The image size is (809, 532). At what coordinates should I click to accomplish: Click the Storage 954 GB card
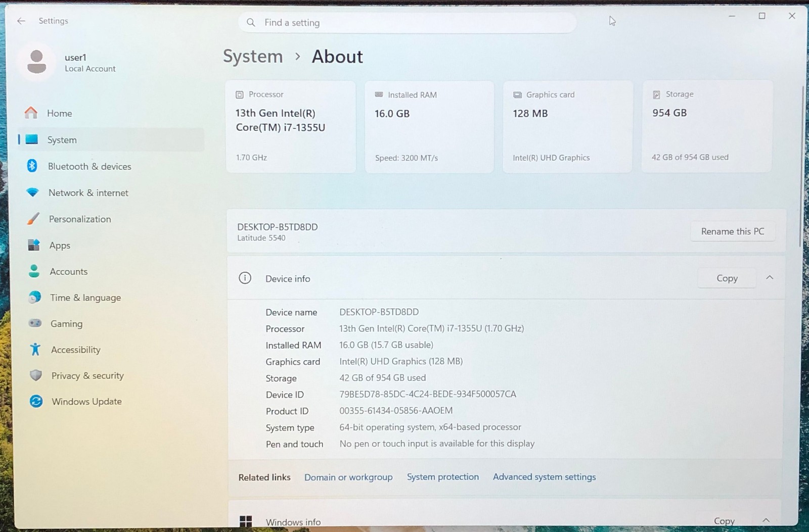pyautogui.click(x=707, y=126)
